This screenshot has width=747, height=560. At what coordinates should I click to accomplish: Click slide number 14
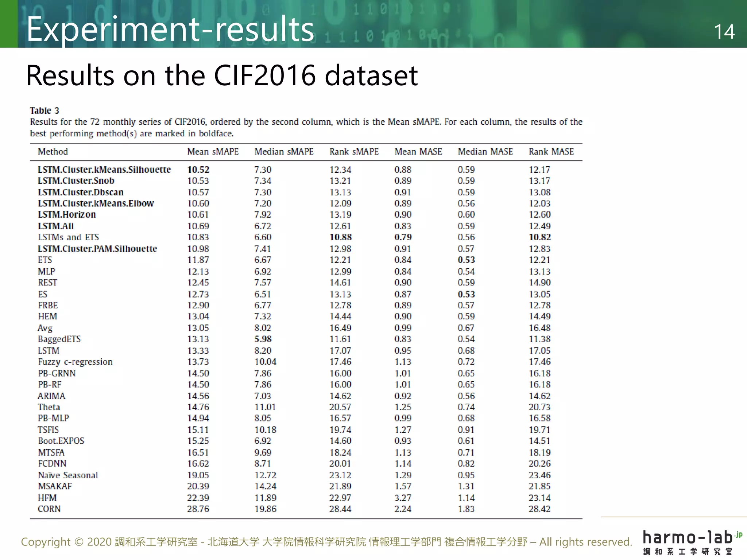[724, 32]
